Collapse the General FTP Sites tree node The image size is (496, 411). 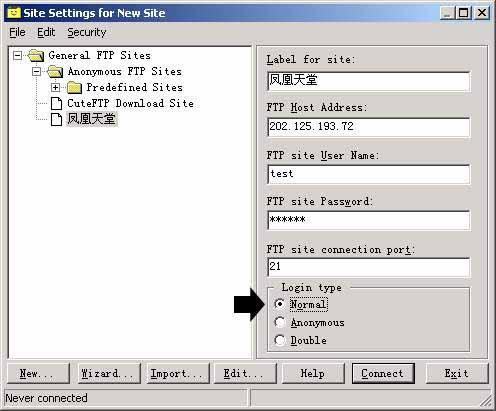pyautogui.click(x=17, y=55)
